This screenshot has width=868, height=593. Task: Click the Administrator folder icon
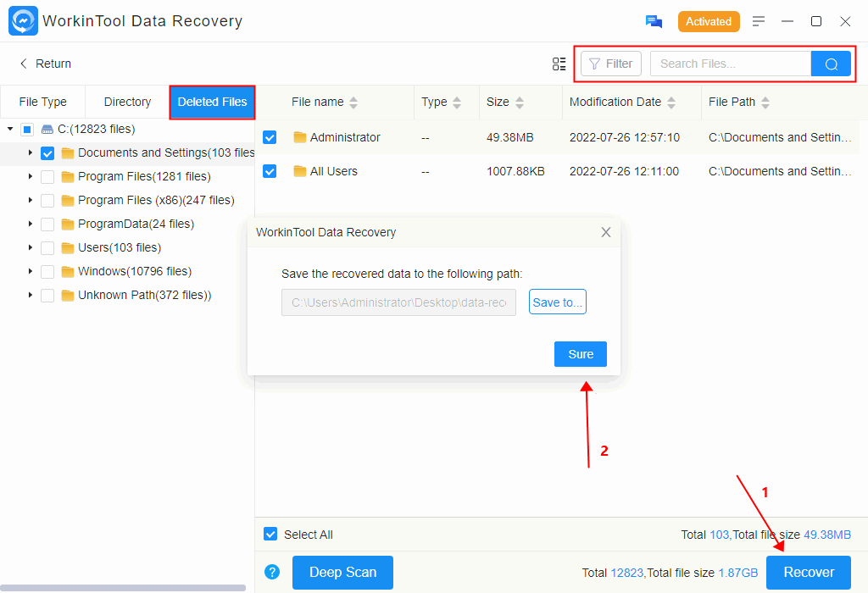(299, 137)
